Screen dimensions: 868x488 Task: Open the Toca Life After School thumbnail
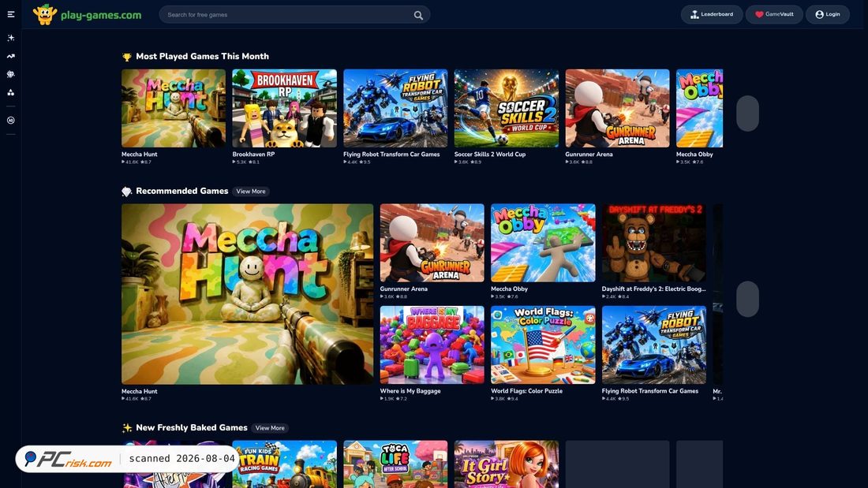[395, 464]
